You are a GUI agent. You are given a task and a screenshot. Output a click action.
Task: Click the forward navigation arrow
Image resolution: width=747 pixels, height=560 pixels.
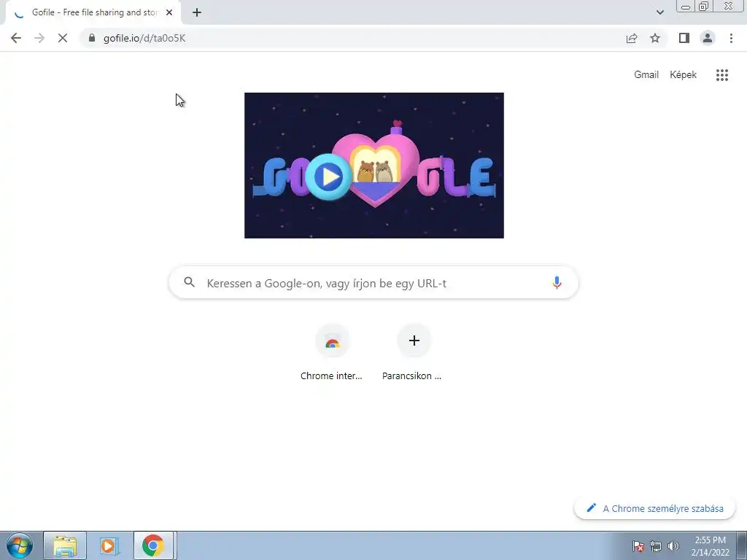click(39, 38)
